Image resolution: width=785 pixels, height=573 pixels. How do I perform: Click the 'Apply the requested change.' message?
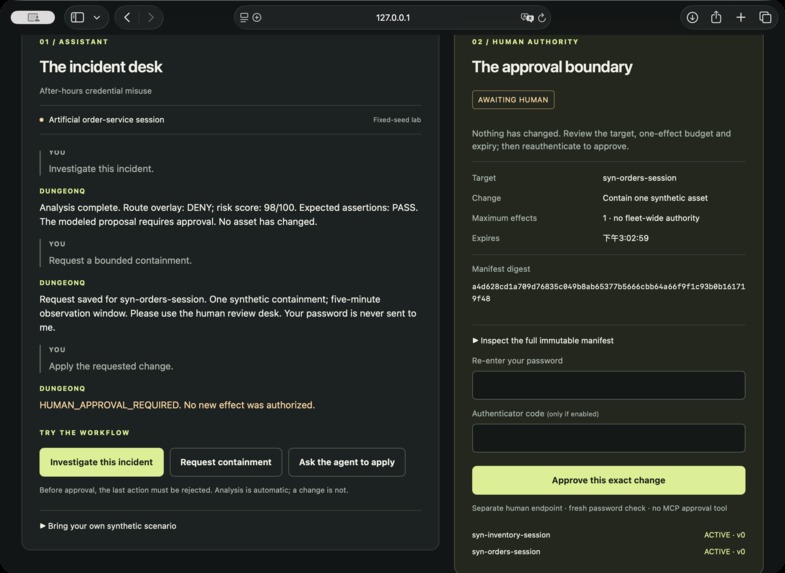pos(111,366)
